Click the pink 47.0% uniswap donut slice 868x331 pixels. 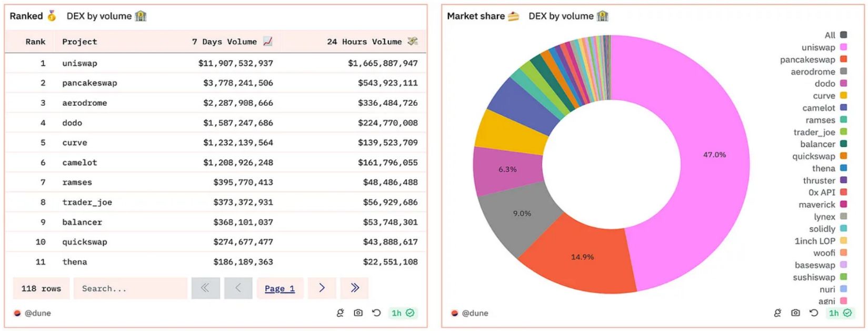click(715, 155)
